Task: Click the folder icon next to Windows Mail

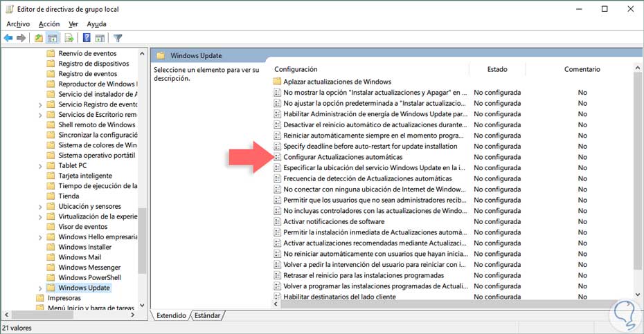Action: click(51, 257)
